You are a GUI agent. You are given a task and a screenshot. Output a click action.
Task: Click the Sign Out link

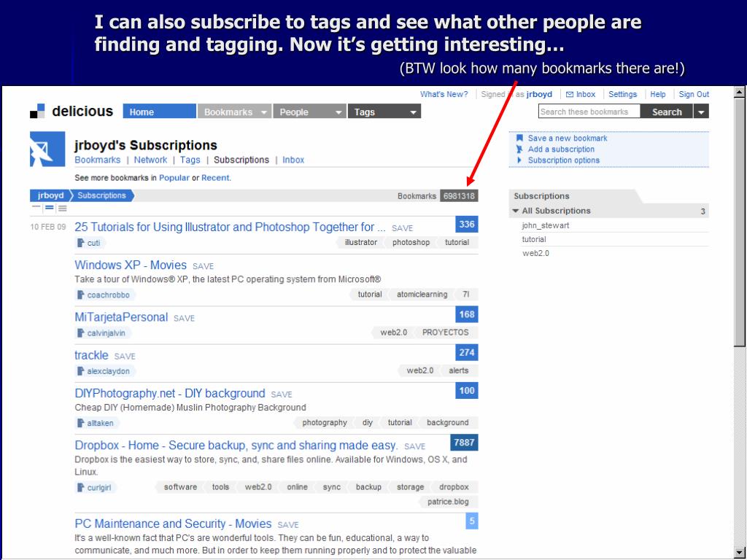point(694,94)
